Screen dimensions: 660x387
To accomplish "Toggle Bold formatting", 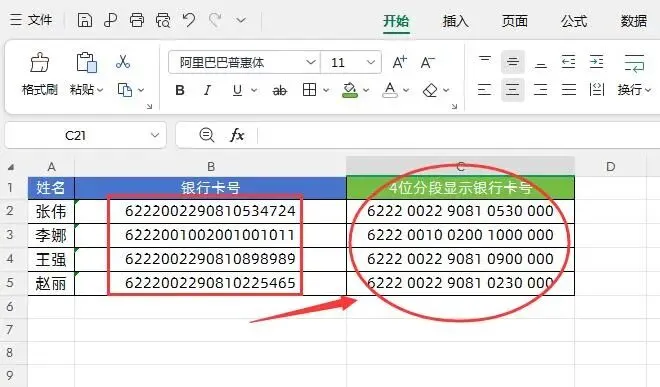I will [x=180, y=90].
